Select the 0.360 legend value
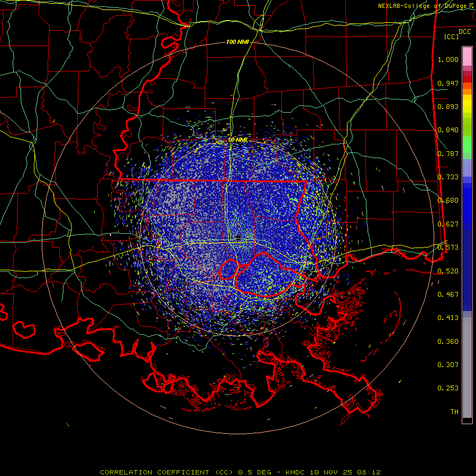This screenshot has height=476, width=476. 448,342
